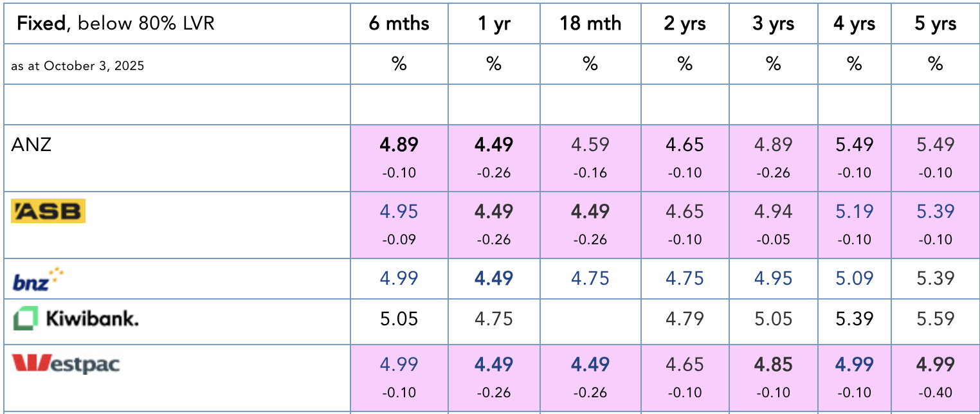Select the 2 yrs column header
980x414 pixels.
pyautogui.click(x=685, y=24)
